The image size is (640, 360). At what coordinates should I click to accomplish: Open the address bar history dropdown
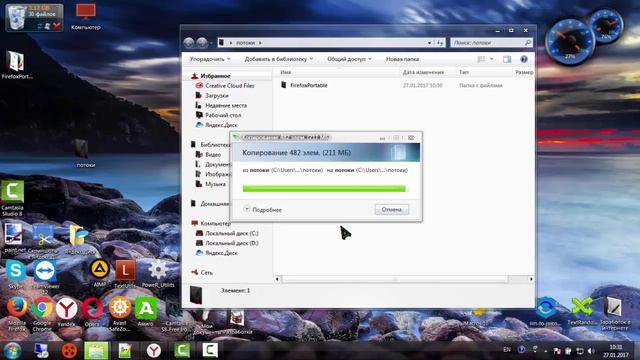(x=429, y=43)
